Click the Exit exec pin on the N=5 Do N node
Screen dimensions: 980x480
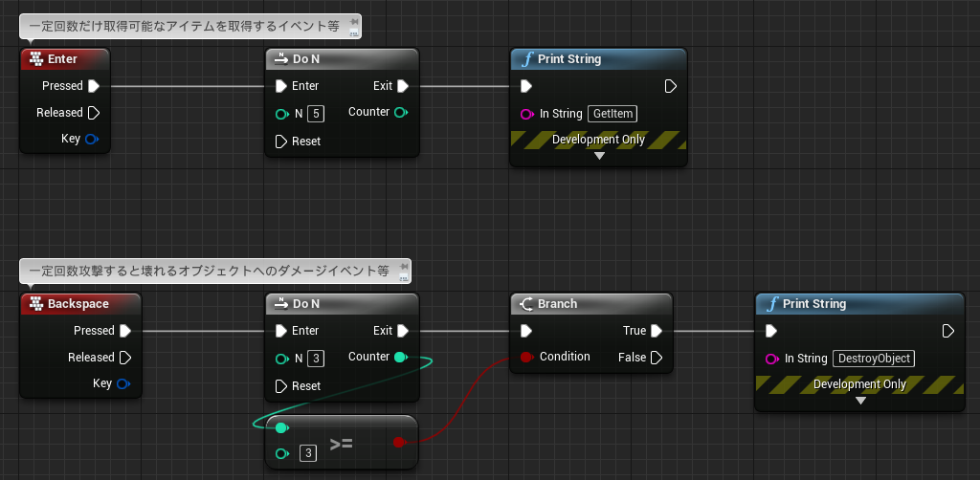tap(403, 85)
